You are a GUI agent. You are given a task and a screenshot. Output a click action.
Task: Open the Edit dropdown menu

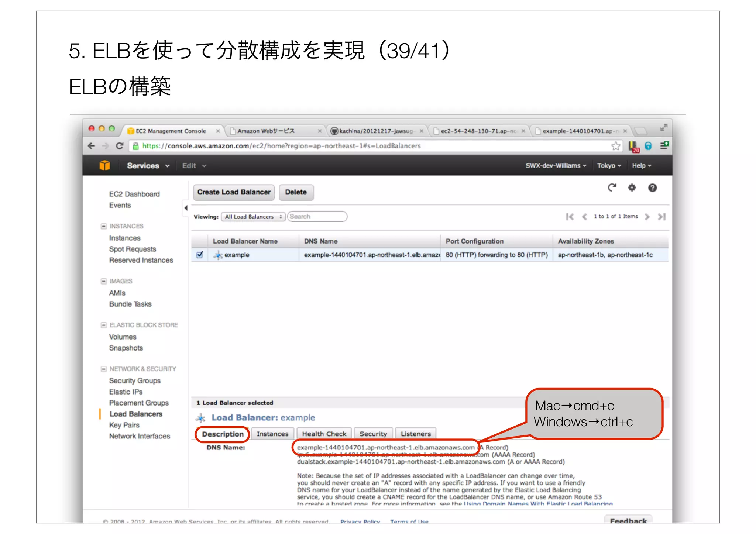pyautogui.click(x=194, y=166)
